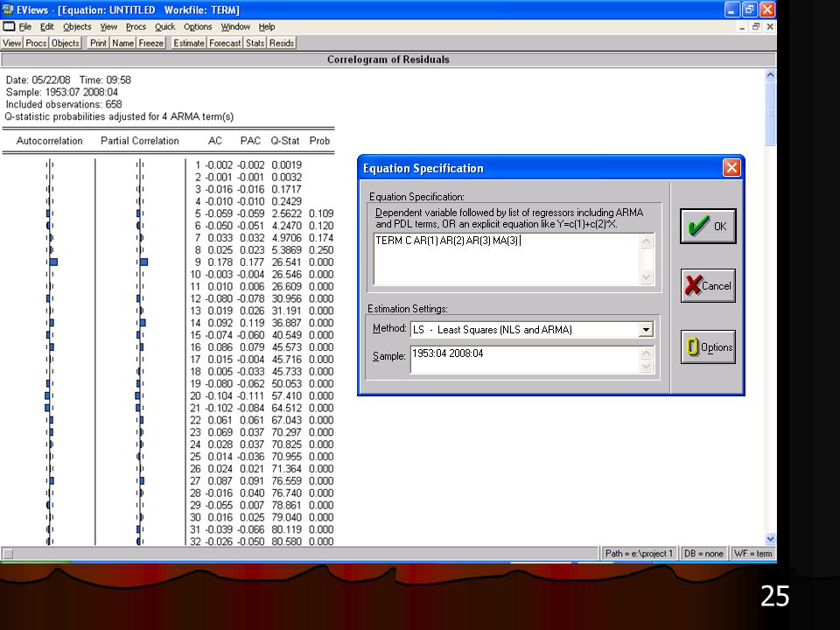
Task: Click the lag 5 probability 0.109
Action: pos(321,213)
